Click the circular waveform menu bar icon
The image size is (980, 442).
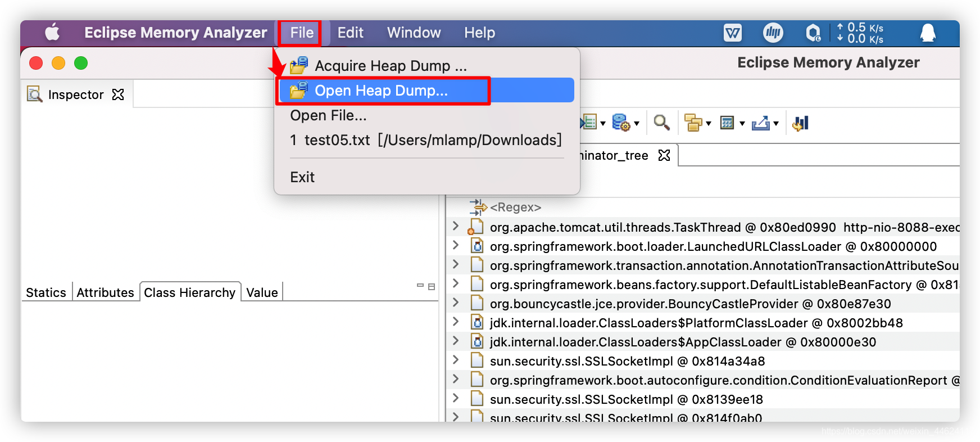coord(773,33)
